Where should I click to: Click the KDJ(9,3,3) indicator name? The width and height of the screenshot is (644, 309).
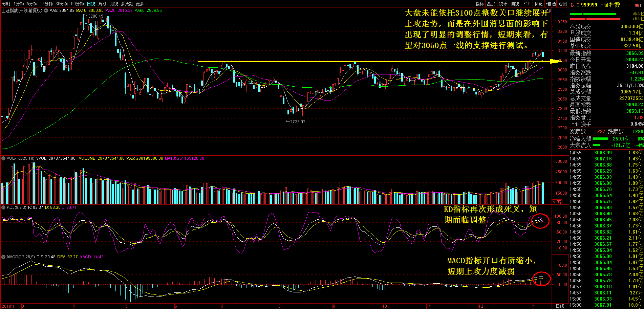pos(16,207)
